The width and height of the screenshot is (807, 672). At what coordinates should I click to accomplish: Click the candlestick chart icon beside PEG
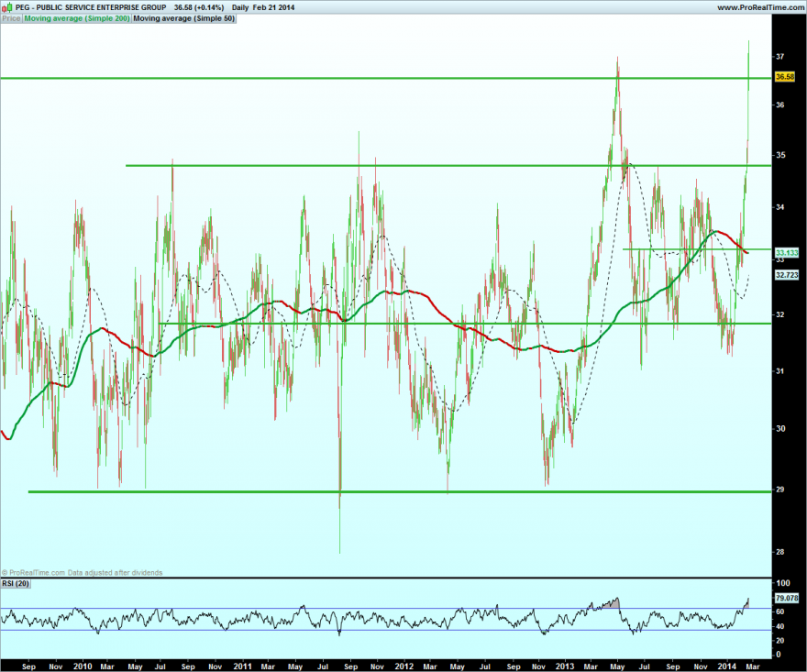point(7,7)
